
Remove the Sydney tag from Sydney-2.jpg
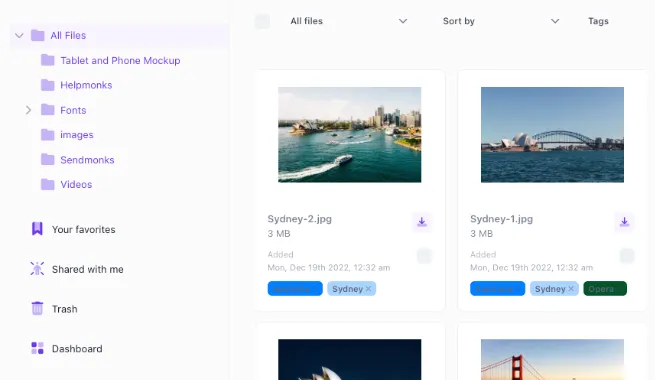click(x=368, y=289)
